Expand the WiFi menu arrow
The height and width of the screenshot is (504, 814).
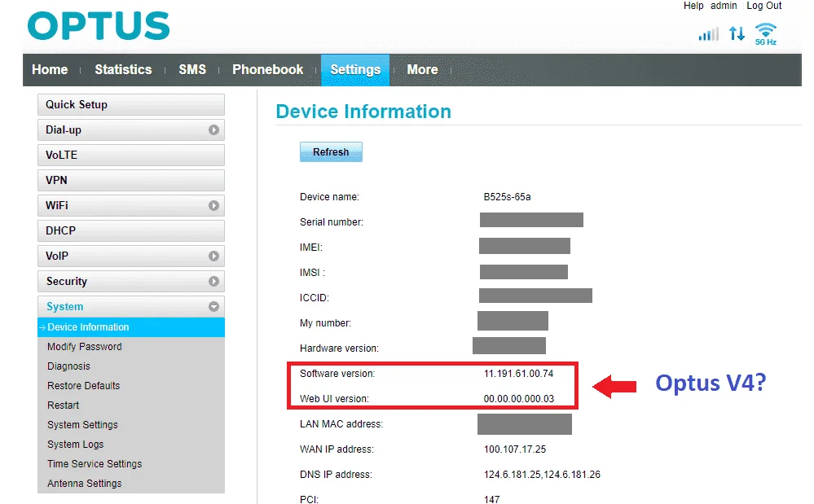click(x=213, y=205)
